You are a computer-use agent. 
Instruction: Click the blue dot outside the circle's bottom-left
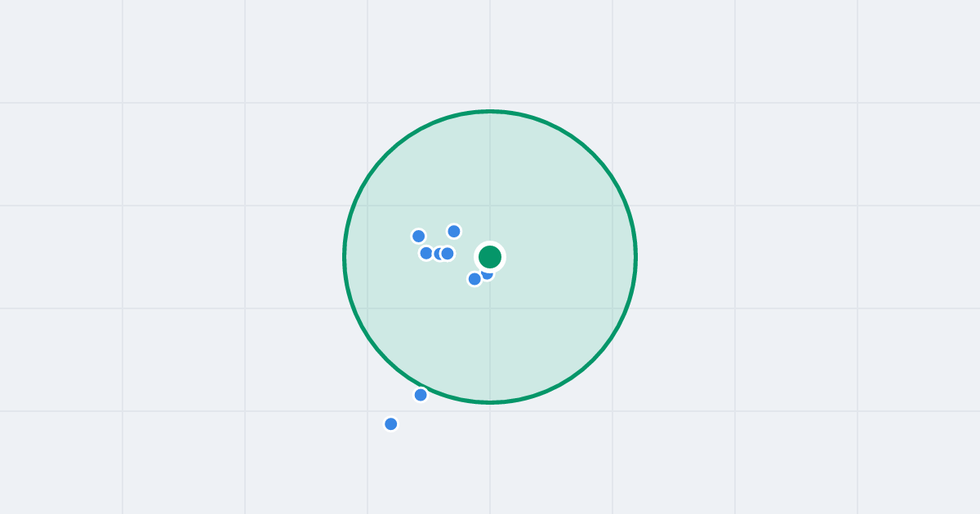391,424
